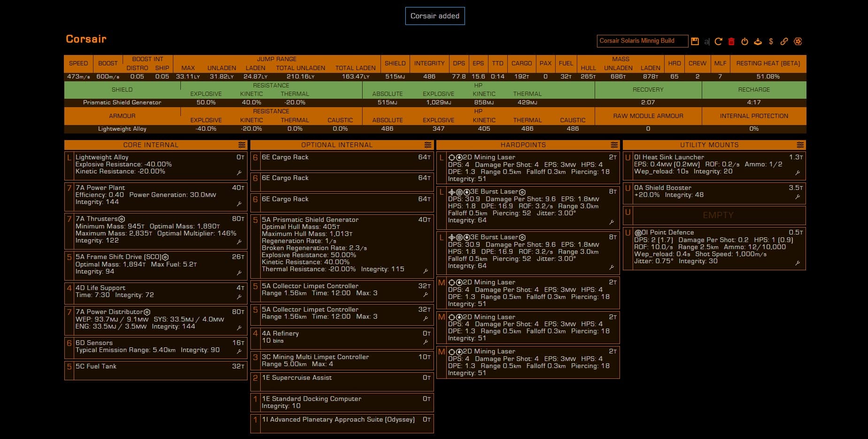Click the save build floppy disk icon
Image resolution: width=868 pixels, height=439 pixels.
click(x=695, y=41)
